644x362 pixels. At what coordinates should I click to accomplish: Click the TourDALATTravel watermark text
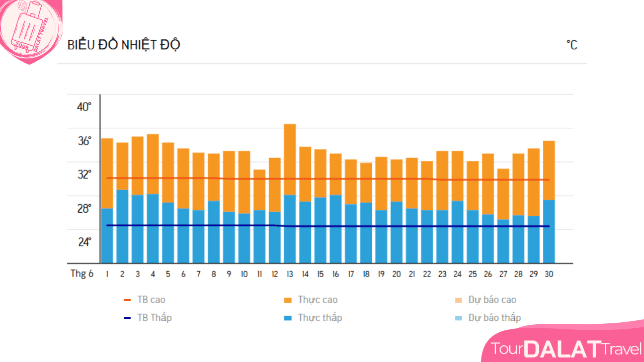[566, 348]
